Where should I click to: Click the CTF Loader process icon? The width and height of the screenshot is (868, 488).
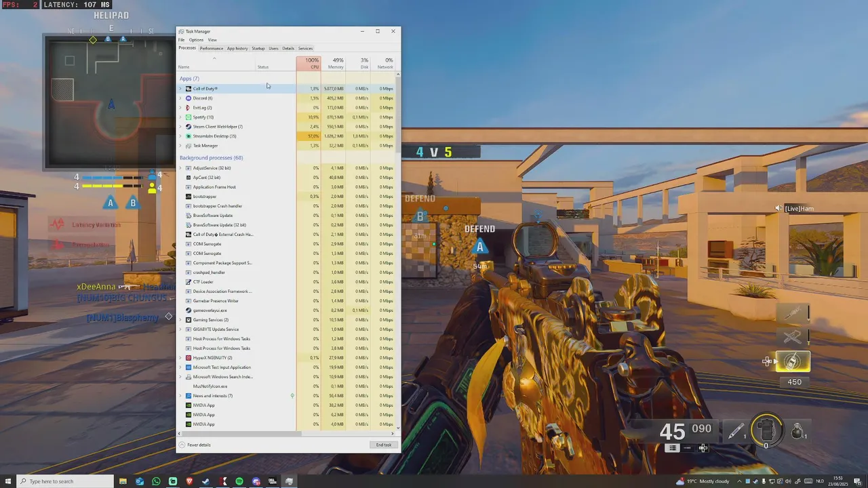[189, 282]
